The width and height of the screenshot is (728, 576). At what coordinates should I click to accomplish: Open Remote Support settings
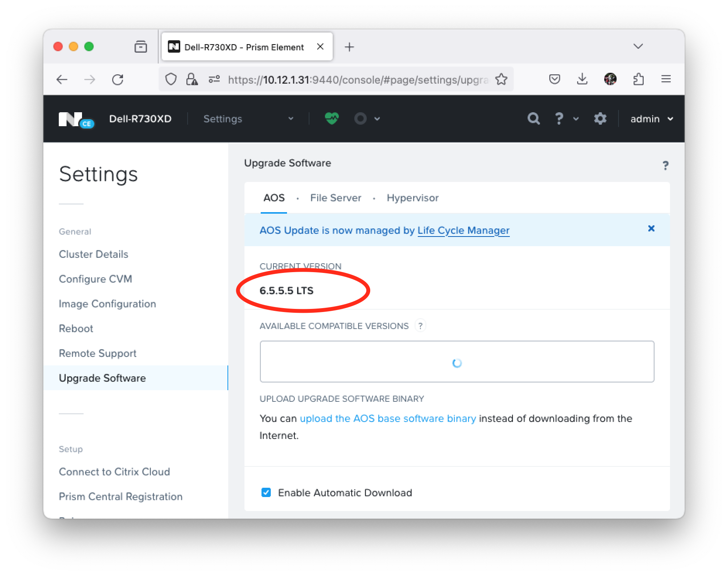point(97,353)
